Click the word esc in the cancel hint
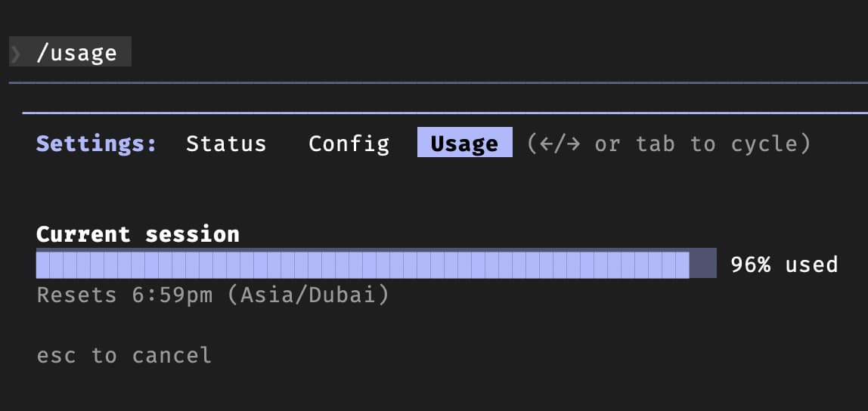The width and height of the screenshot is (868, 411). [x=57, y=355]
